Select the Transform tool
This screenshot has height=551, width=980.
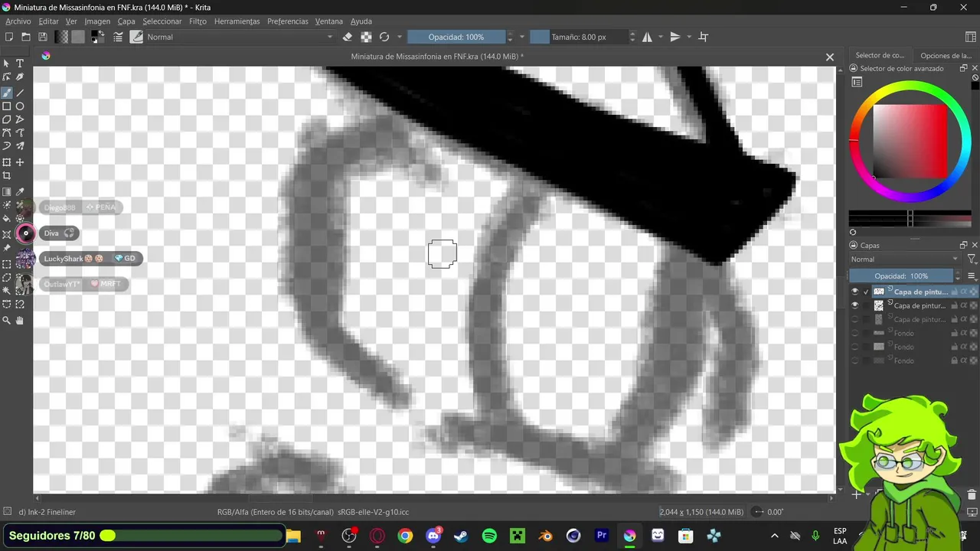(7, 162)
